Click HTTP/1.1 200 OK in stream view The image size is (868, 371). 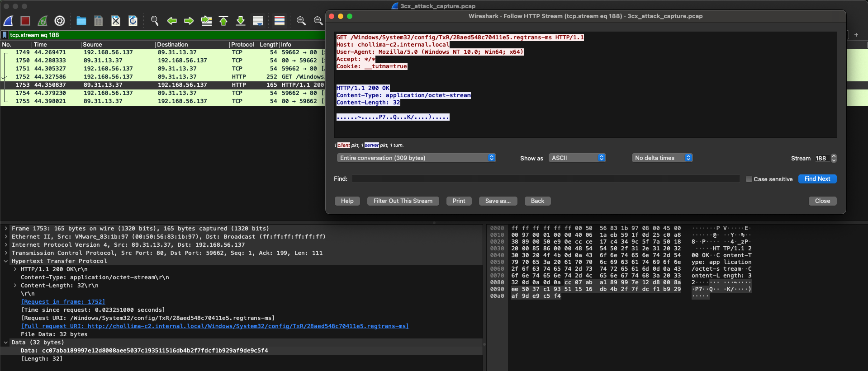363,88
